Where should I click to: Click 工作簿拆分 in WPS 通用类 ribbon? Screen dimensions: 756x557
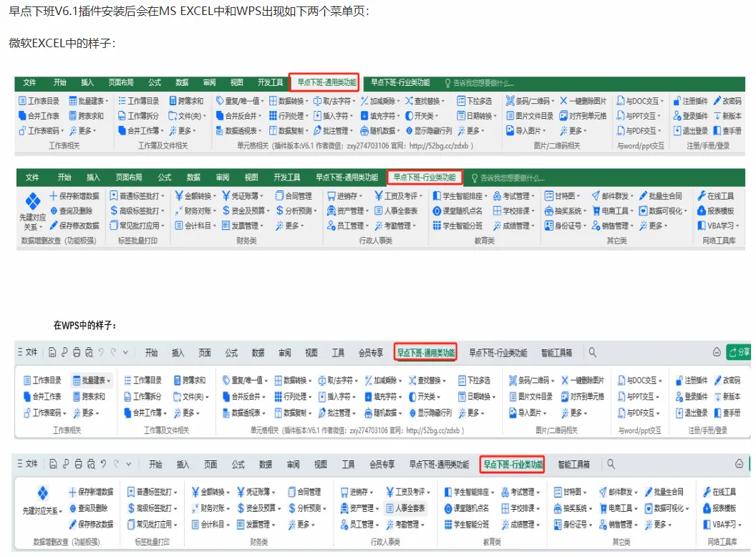tap(142, 397)
